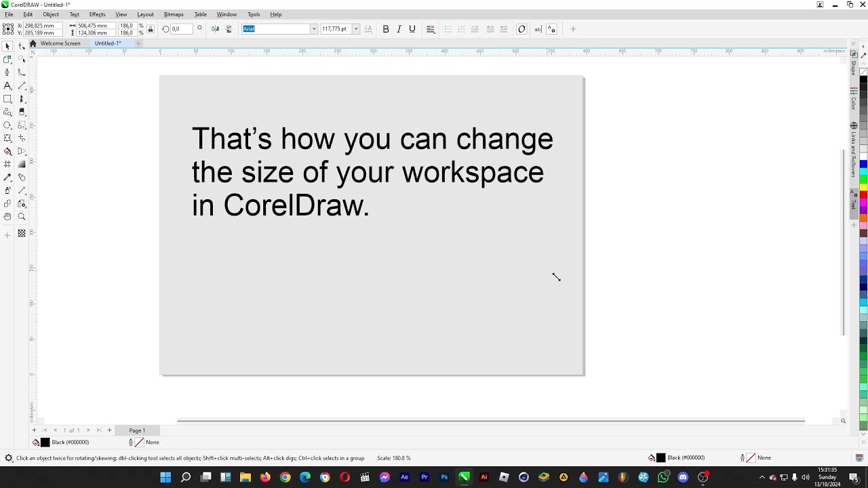
Task: Click Quick customize plus on property bar
Action: click(x=573, y=29)
